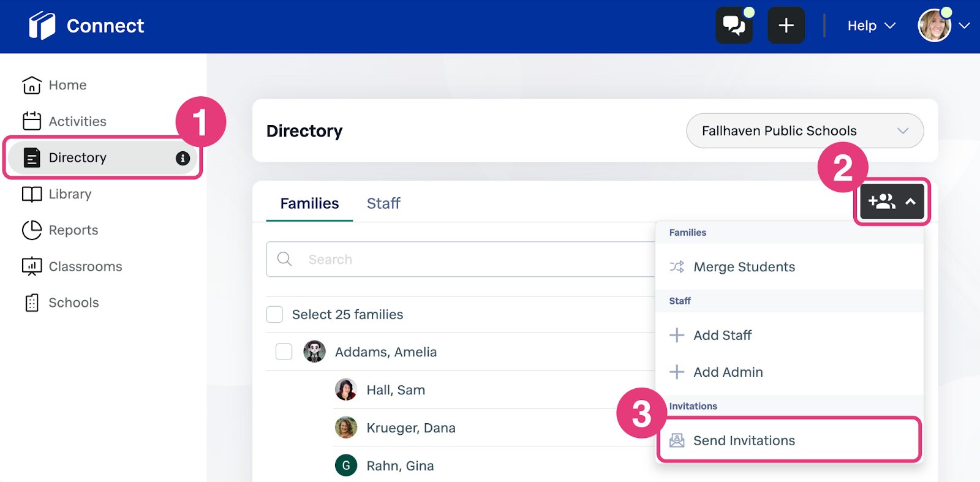This screenshot has height=482, width=980.
Task: Collapse the add people actions menu
Action: (x=892, y=201)
